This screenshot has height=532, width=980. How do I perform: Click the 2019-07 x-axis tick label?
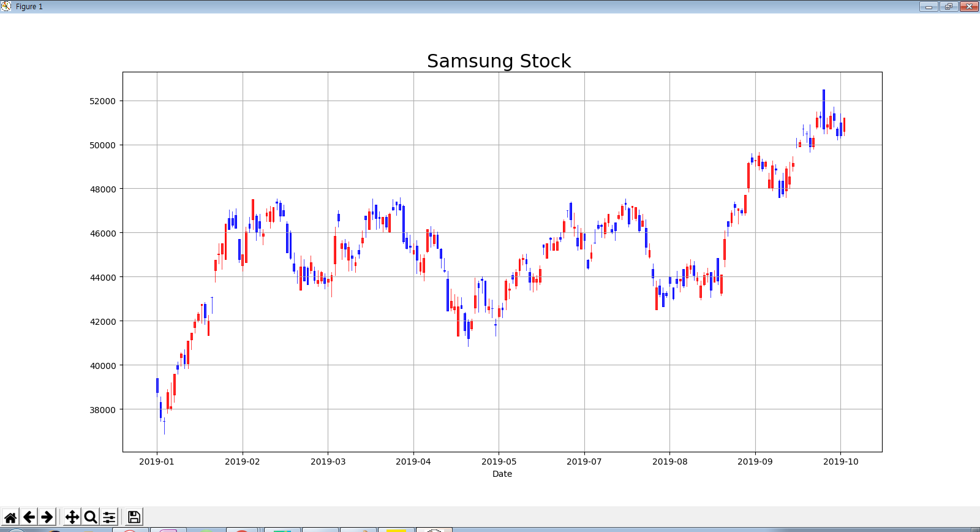pos(584,462)
